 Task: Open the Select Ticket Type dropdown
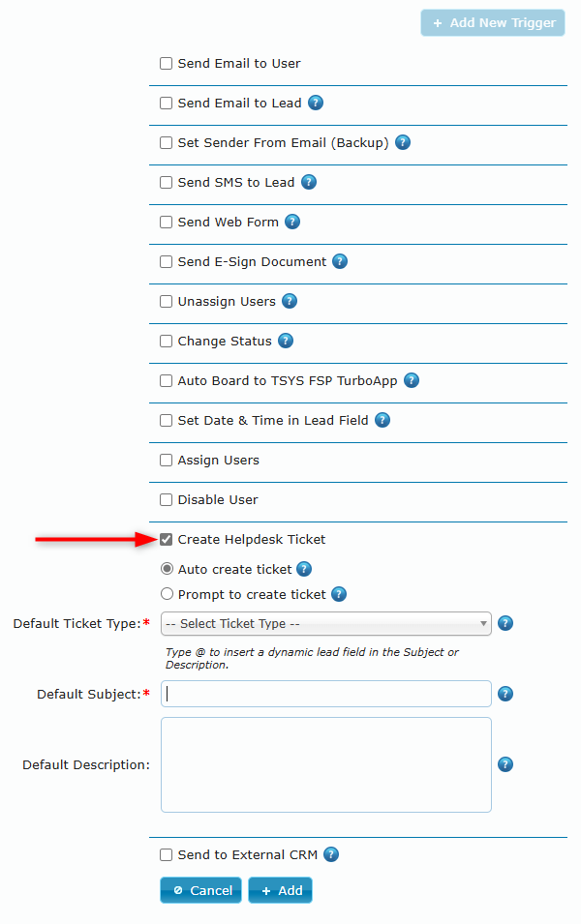coord(326,624)
